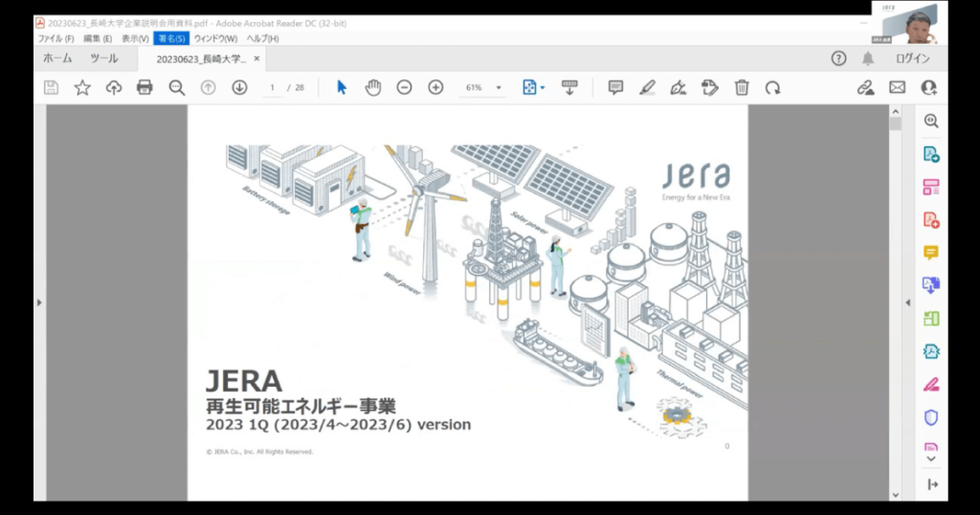The height and width of the screenshot is (515, 980).
Task: Open the 編集(E) menu
Action: tap(98, 38)
